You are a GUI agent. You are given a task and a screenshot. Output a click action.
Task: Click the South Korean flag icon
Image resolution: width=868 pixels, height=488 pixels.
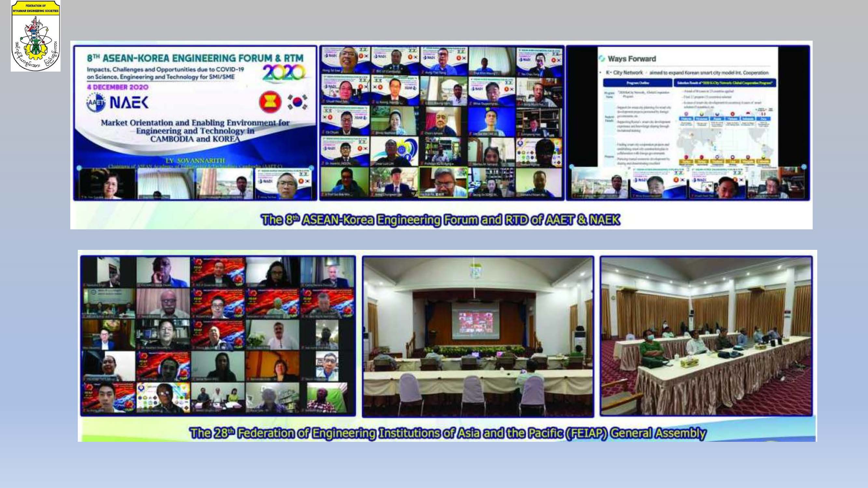click(297, 102)
